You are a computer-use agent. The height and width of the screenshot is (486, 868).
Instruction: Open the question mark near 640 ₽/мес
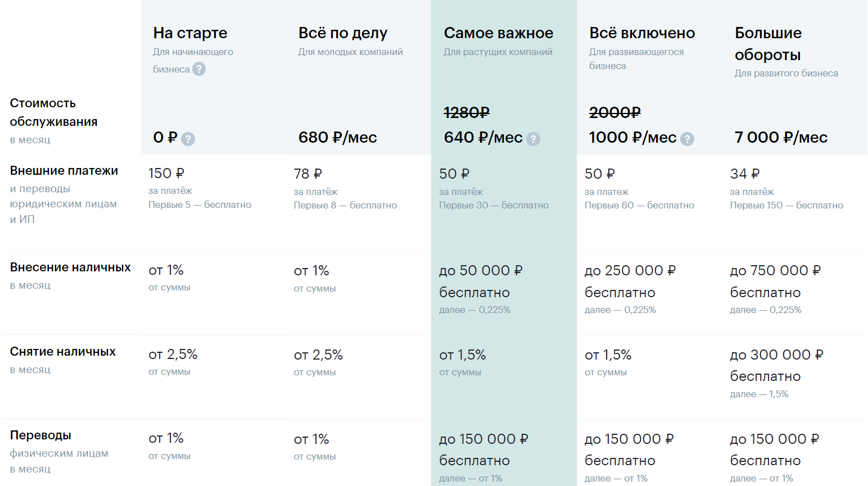(x=534, y=139)
